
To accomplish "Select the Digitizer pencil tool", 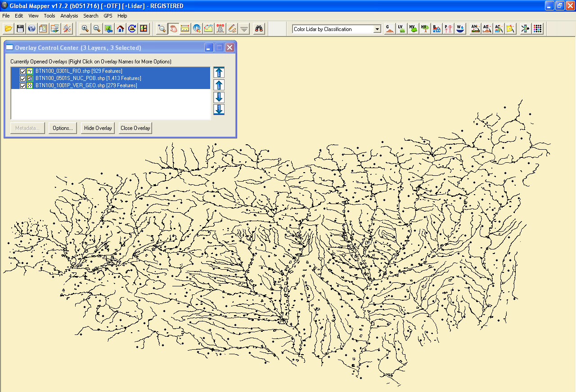I will [232, 28].
